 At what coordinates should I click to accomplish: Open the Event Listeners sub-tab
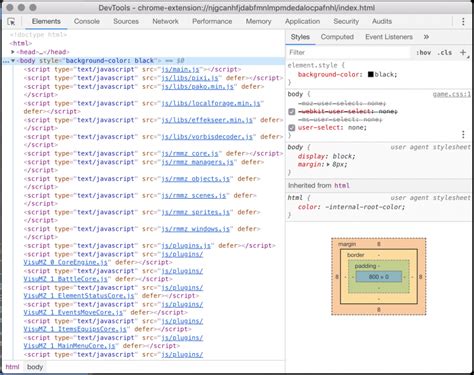coord(389,37)
